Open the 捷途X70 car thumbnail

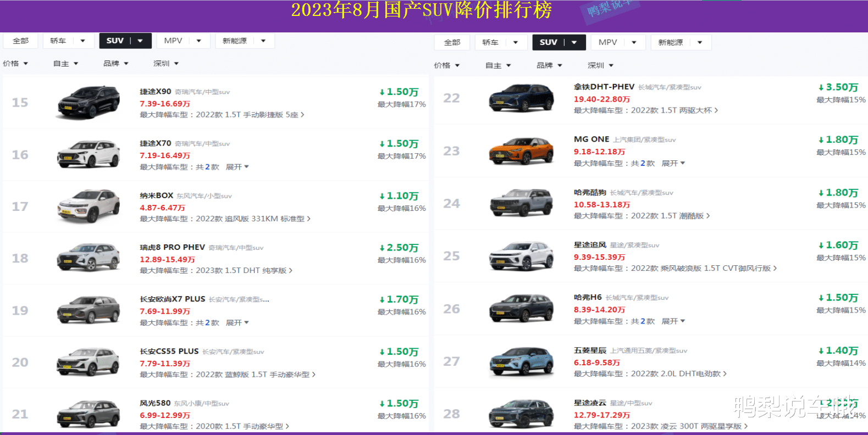88,154
